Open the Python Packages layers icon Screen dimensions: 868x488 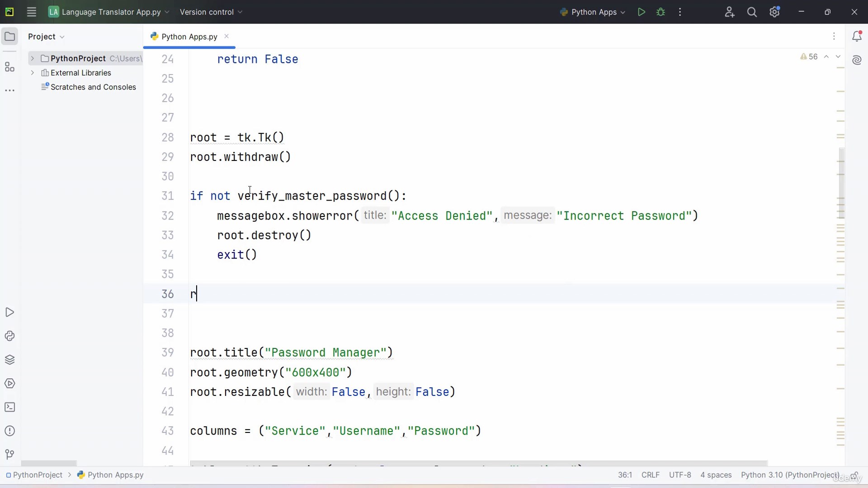click(9, 360)
